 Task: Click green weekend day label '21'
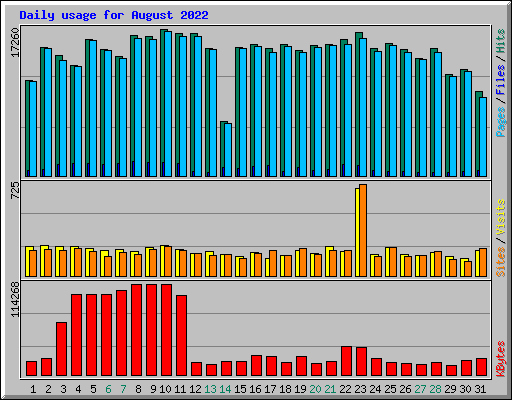330,389
